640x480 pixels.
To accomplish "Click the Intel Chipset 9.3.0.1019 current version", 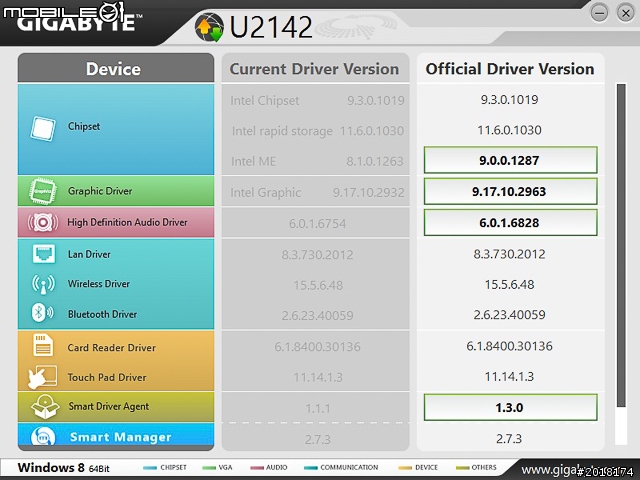I will pos(317,100).
